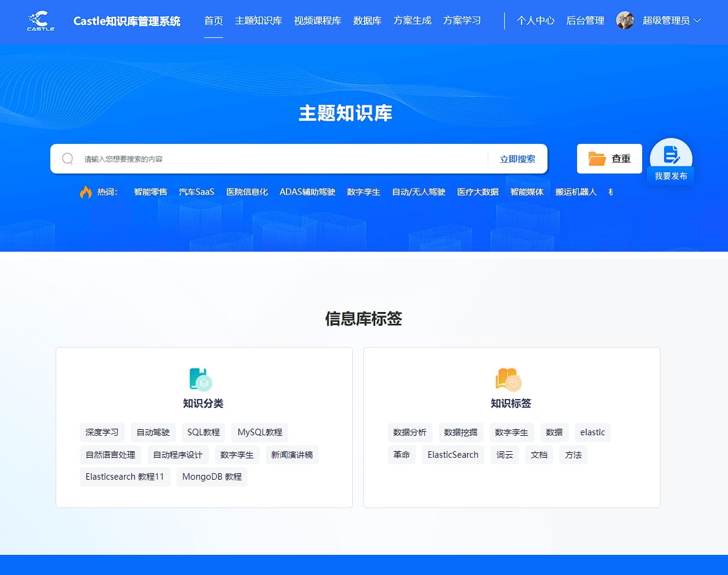Image resolution: width=728 pixels, height=575 pixels.
Task: Select the 数据分析 knowledge tag
Action: tap(410, 432)
